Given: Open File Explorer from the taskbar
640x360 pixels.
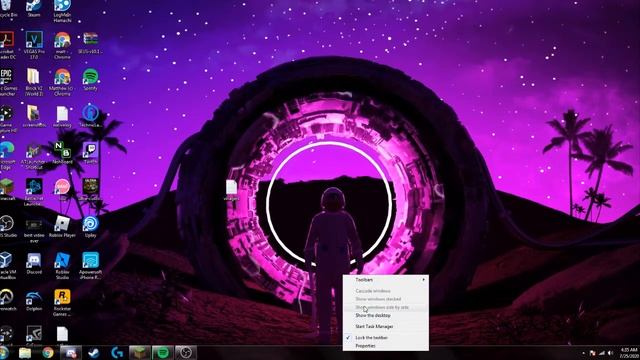Looking at the screenshot, I should (x=25, y=353).
